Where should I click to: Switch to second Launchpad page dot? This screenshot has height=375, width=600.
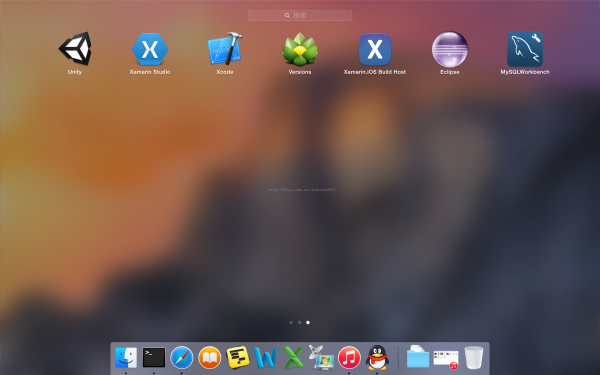point(300,323)
